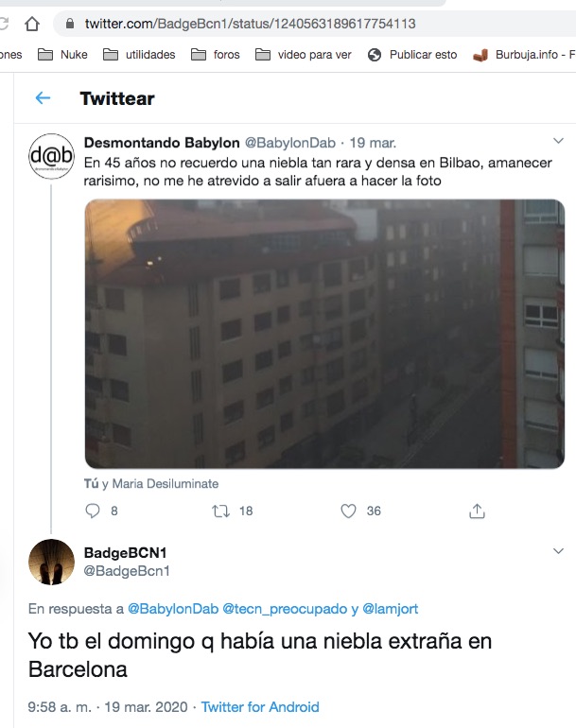Open the video para ver bookmarks folder
Screen dimensions: 576x728
point(304,55)
